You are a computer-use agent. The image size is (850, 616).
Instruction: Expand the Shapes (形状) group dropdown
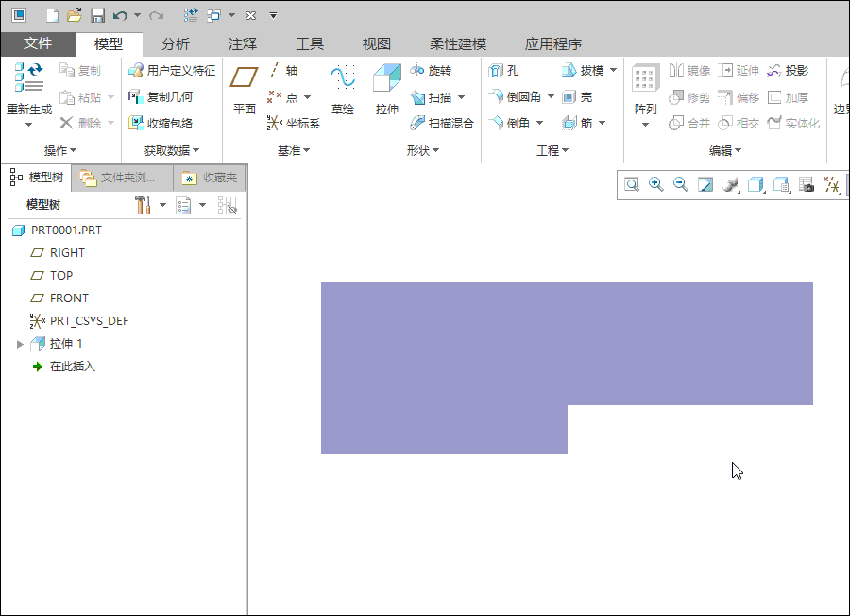tap(423, 150)
